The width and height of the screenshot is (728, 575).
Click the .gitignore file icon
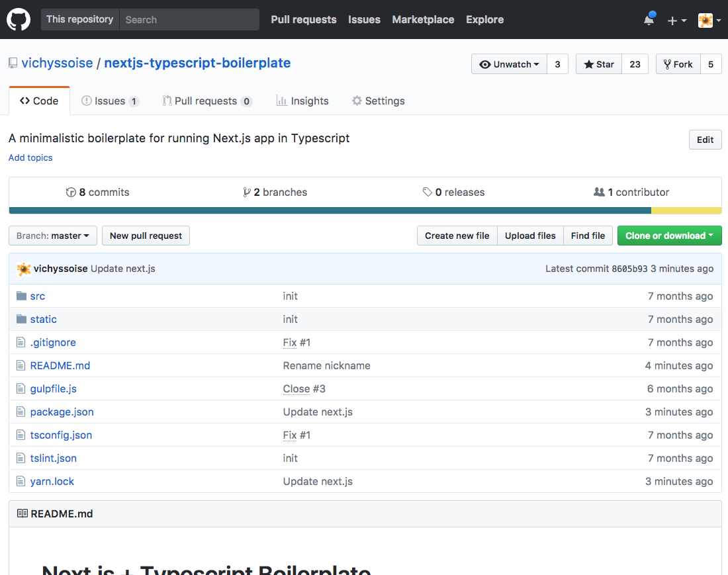click(21, 343)
